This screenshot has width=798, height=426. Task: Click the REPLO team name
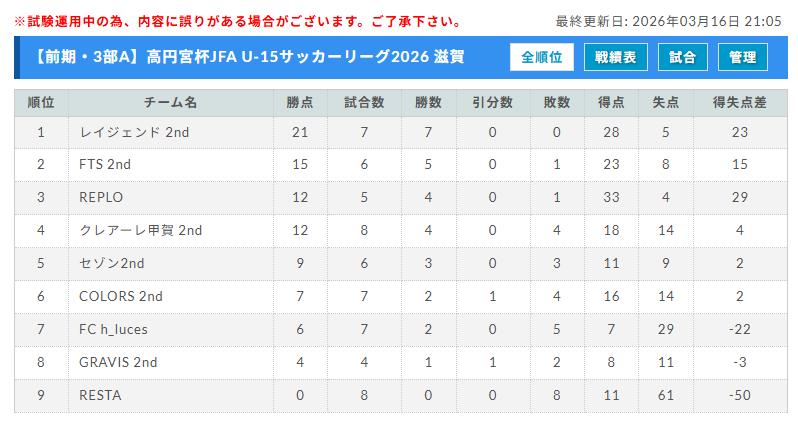[x=101, y=197]
